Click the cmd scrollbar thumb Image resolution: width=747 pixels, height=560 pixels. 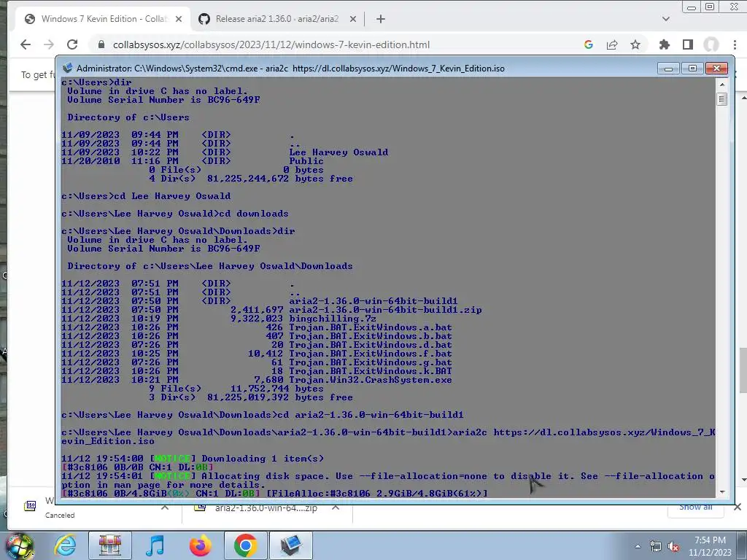click(721, 99)
